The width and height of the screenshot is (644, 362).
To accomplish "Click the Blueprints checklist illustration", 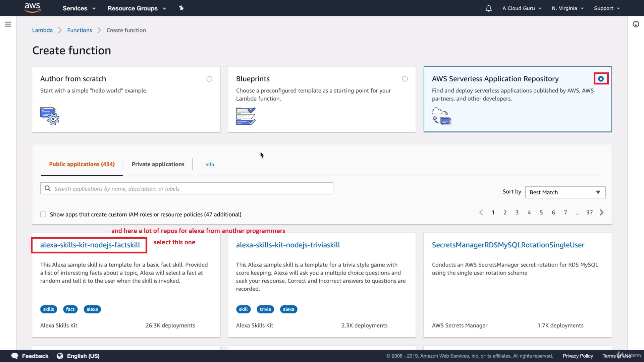I will (x=246, y=116).
